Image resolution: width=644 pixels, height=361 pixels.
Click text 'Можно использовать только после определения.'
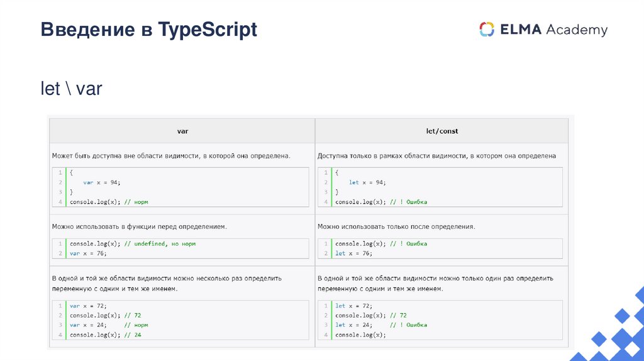point(396,226)
